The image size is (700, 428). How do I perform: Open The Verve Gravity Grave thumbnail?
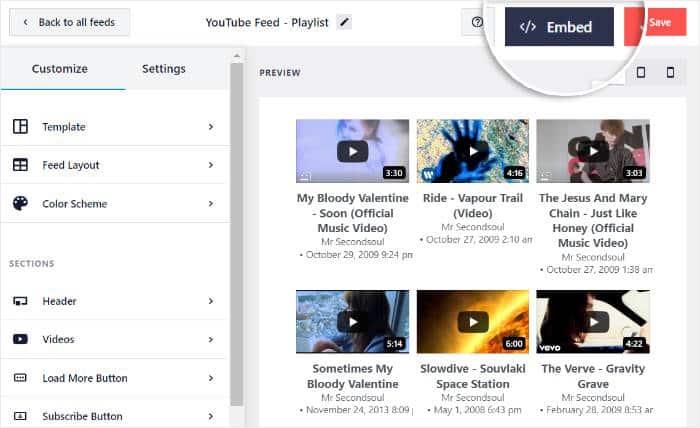pyautogui.click(x=593, y=322)
